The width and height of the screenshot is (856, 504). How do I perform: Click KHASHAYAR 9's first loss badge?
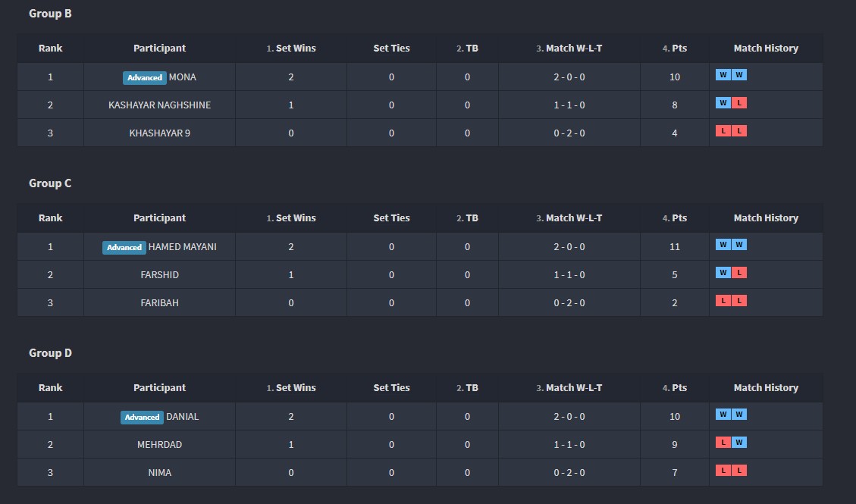pos(723,131)
